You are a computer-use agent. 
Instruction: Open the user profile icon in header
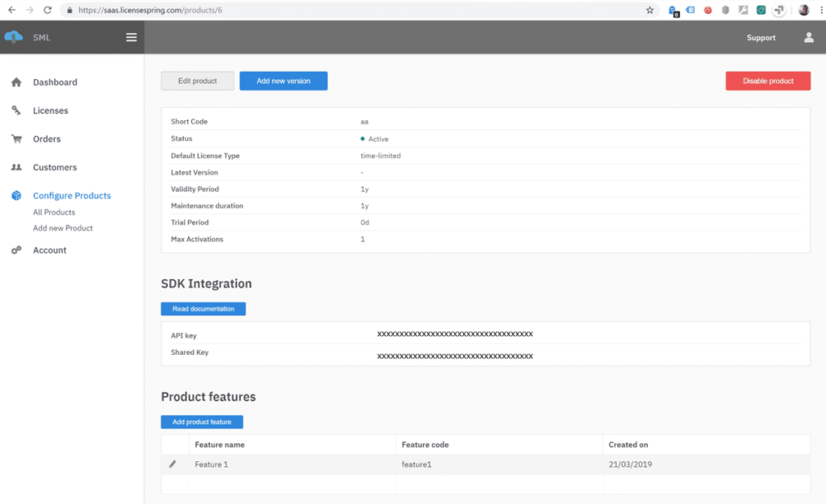pos(808,37)
